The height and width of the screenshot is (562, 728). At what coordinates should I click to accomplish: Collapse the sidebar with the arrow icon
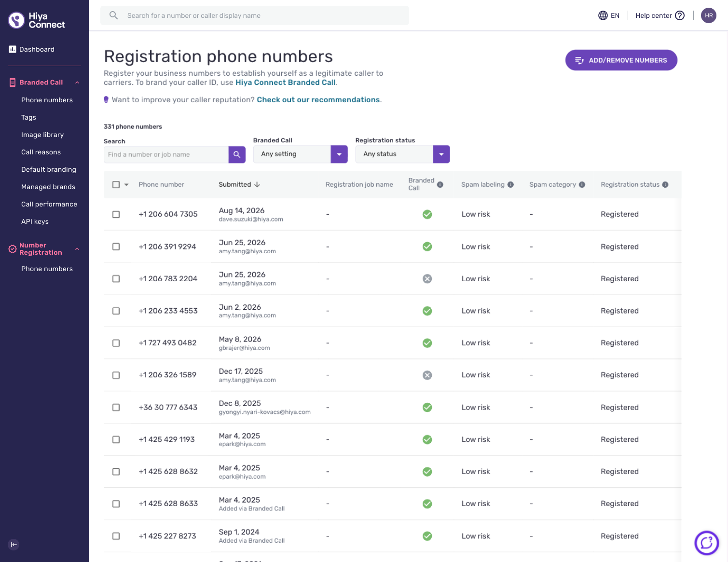point(14,545)
